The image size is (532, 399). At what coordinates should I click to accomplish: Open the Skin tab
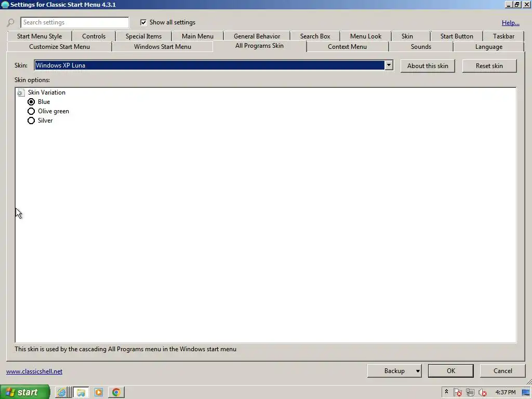pos(407,36)
